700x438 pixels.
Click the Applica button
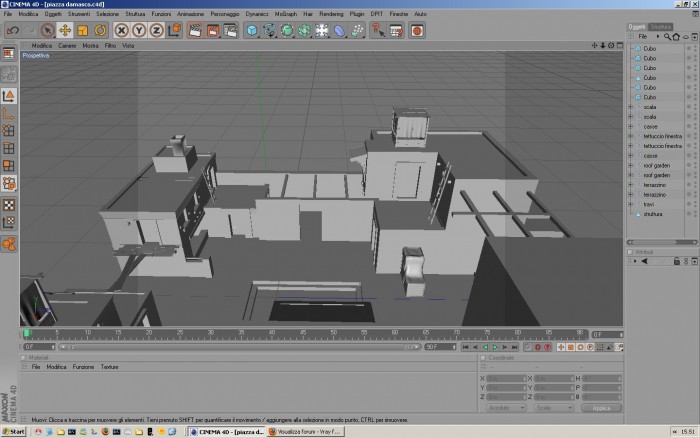click(x=601, y=408)
